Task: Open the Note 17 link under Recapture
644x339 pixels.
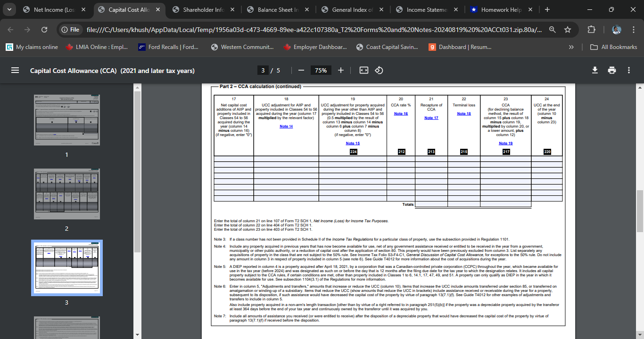Action: 431,118
